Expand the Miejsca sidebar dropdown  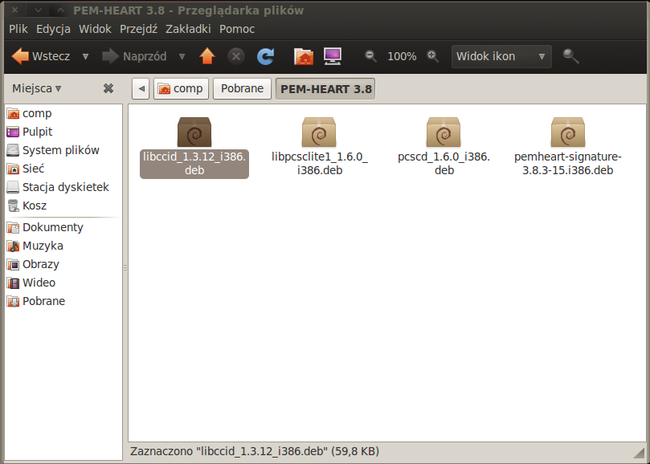point(36,88)
